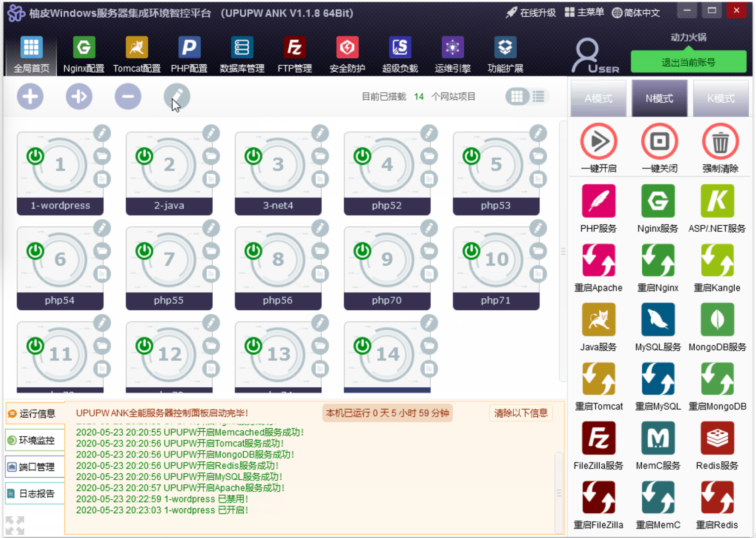Open 日志报告 tab
756x538 pixels.
(35, 494)
